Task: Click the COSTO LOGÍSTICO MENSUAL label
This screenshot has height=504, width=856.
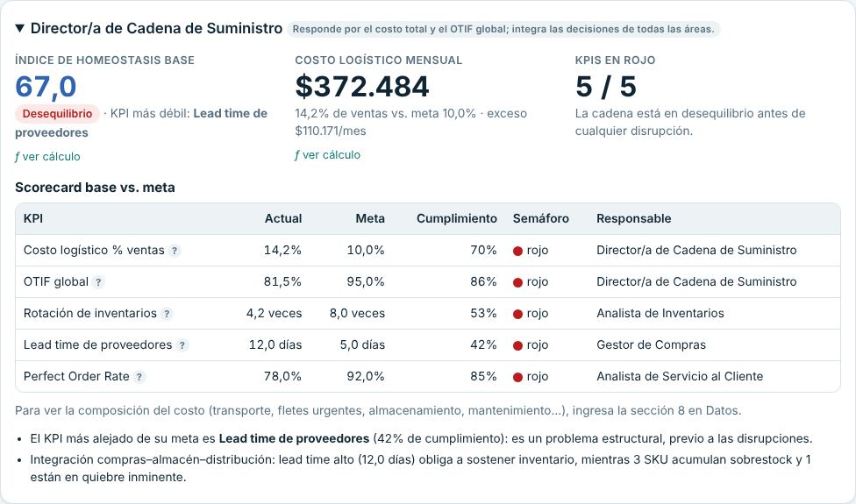Action: coord(379,60)
